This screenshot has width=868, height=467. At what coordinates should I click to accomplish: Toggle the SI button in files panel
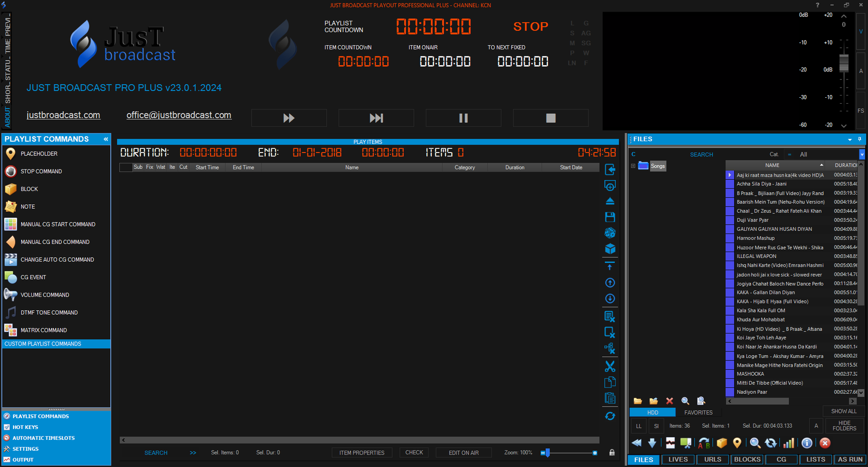tap(656, 426)
